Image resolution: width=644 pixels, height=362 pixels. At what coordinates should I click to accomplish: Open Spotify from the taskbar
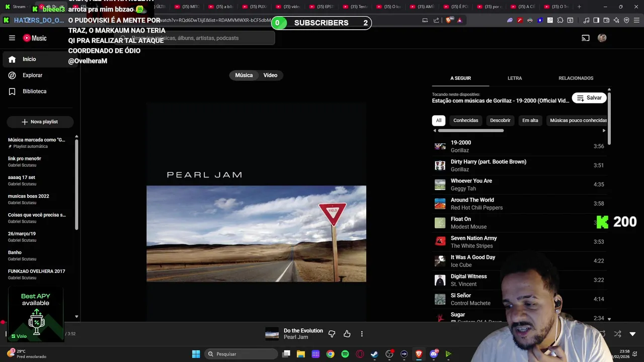(x=345, y=354)
